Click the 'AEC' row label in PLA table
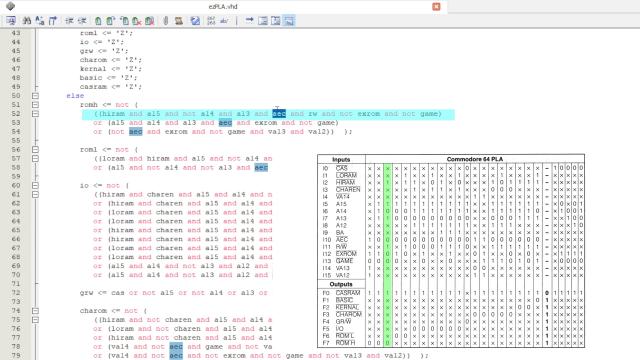This screenshot has width=640, height=360. (342, 240)
